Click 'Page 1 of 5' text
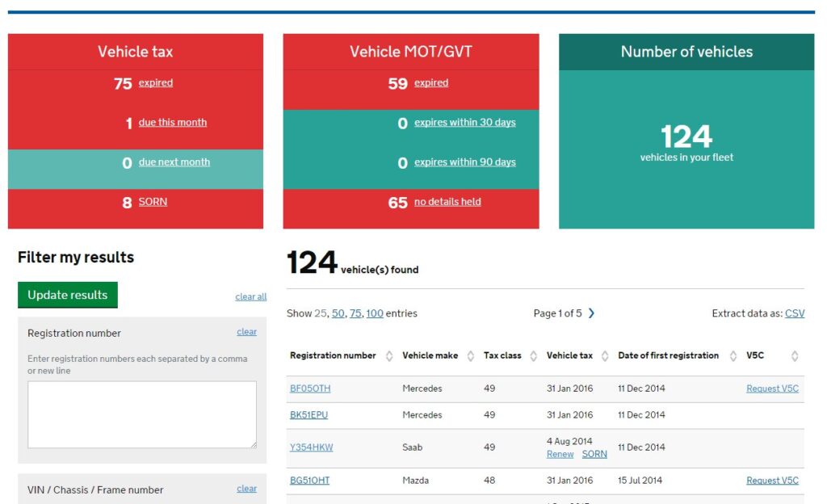The height and width of the screenshot is (504, 827). pyautogui.click(x=557, y=313)
